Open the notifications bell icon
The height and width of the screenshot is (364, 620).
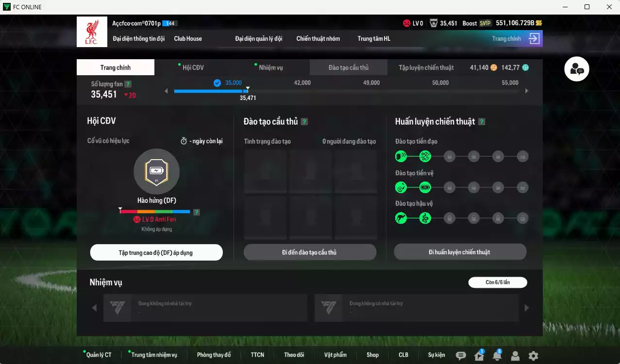[497, 356]
